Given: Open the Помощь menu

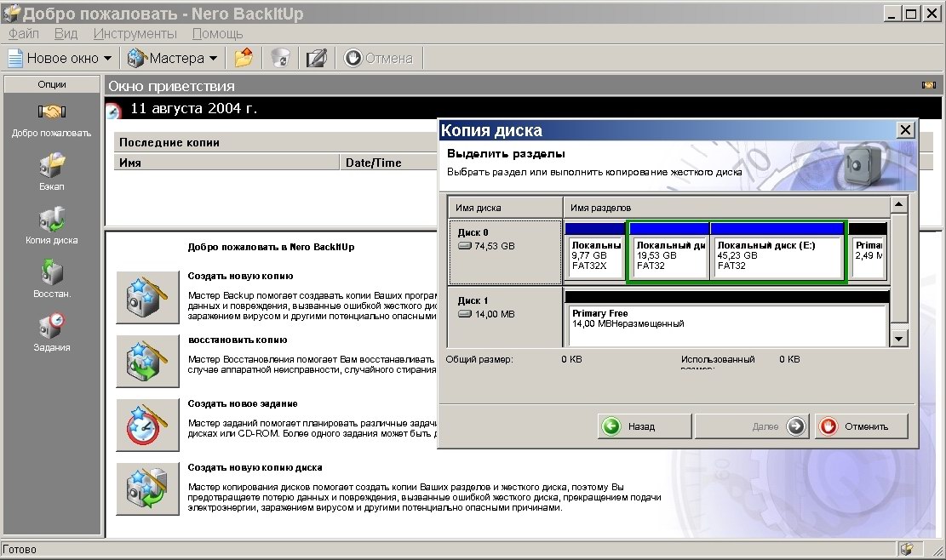Looking at the screenshot, I should (x=217, y=34).
